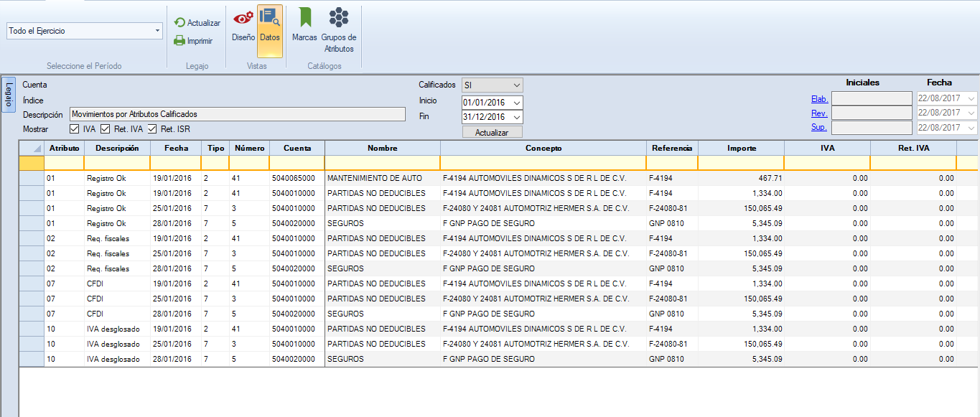
Task: Click the Rev. link
Action: (819, 113)
